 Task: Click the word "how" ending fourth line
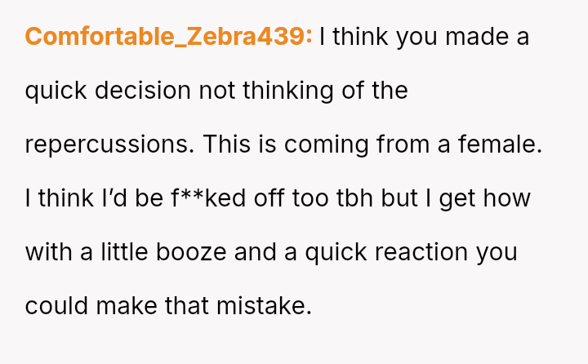[x=510, y=198]
